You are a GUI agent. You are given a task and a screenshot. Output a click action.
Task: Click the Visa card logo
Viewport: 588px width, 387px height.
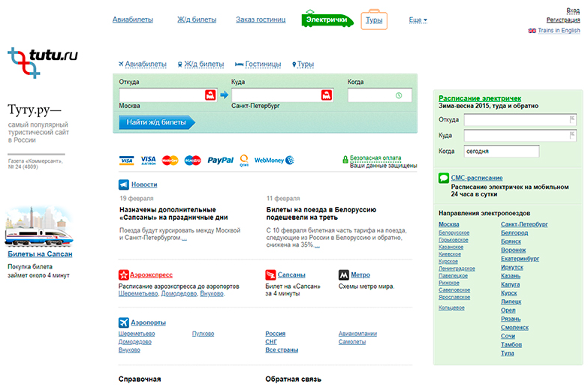(127, 160)
